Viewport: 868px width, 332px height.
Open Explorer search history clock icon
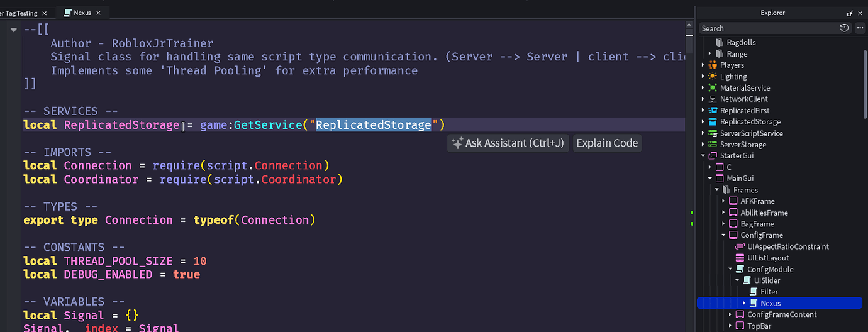tap(844, 28)
